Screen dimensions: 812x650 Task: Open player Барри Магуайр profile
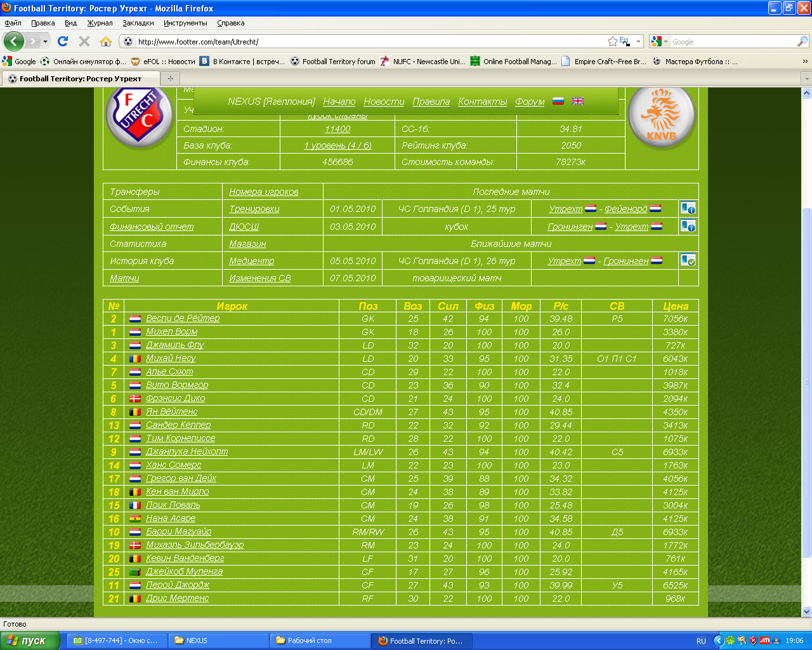[179, 531]
